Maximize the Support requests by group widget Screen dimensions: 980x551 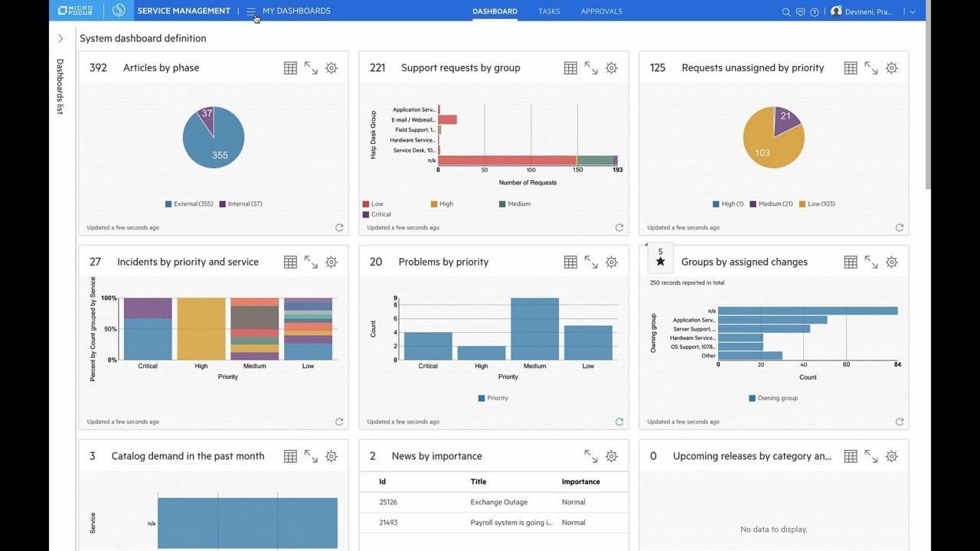591,68
